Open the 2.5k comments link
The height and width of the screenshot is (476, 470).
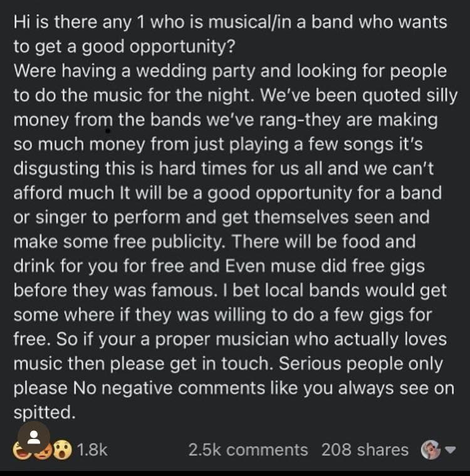pyautogui.click(x=248, y=450)
